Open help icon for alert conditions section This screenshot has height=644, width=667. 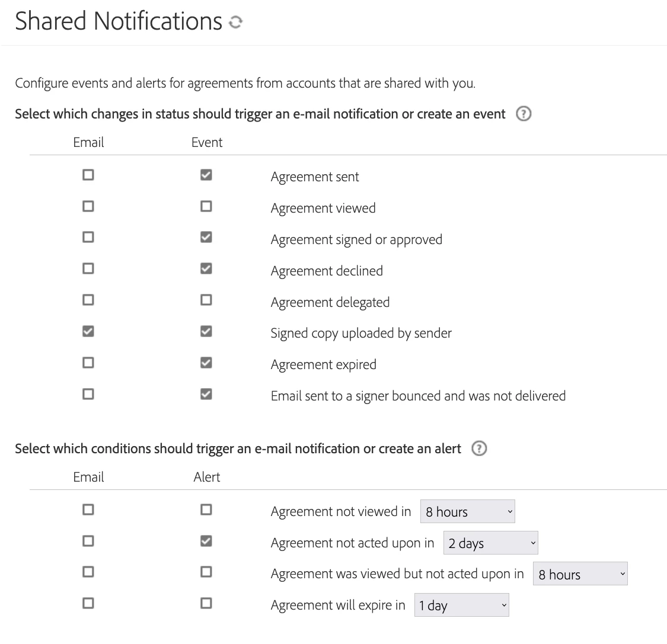(x=479, y=448)
